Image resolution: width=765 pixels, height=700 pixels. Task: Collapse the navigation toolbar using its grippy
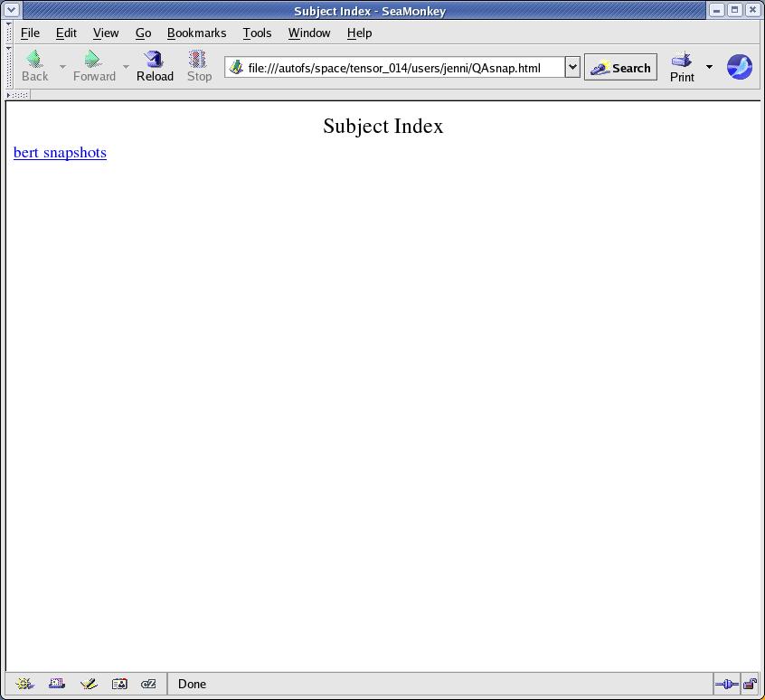[9, 67]
